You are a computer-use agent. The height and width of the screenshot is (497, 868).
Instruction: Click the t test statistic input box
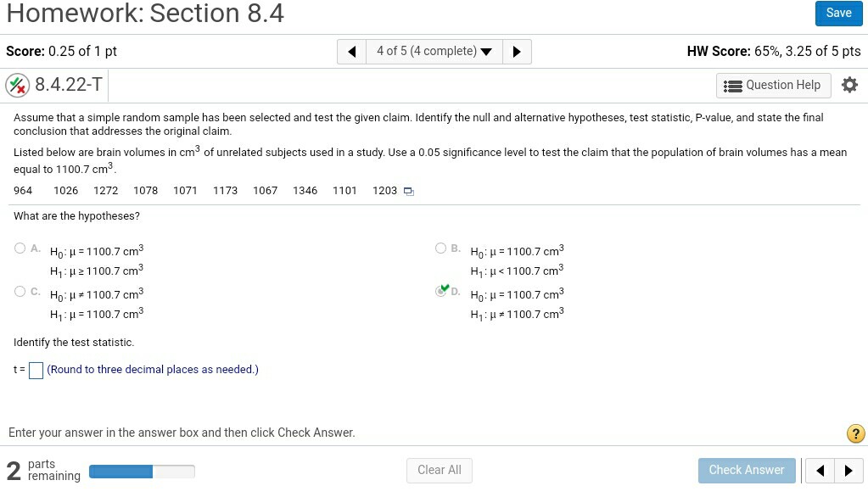[x=36, y=371]
